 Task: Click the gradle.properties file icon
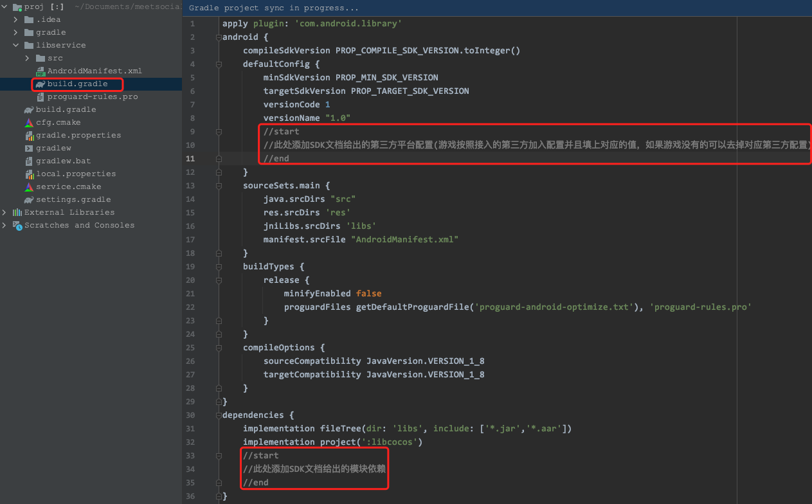tap(29, 135)
